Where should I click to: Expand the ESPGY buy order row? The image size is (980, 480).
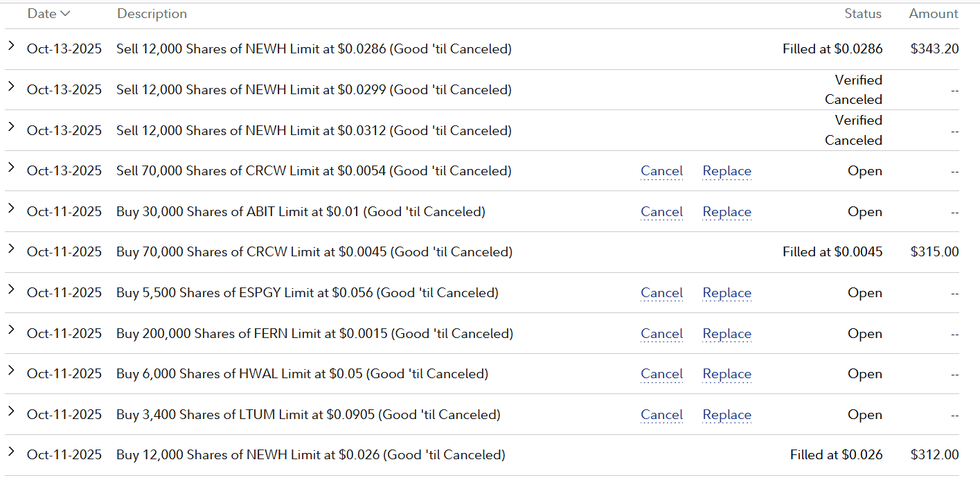click(11, 290)
